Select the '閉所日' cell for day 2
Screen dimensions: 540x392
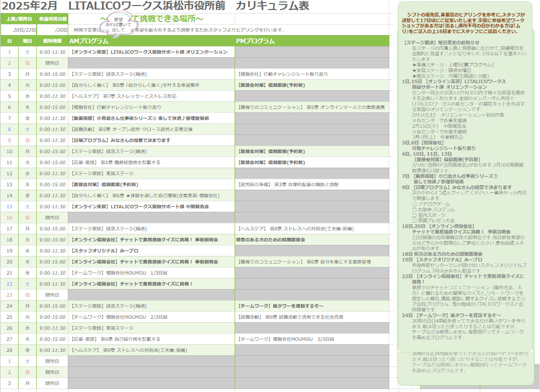coord(52,63)
